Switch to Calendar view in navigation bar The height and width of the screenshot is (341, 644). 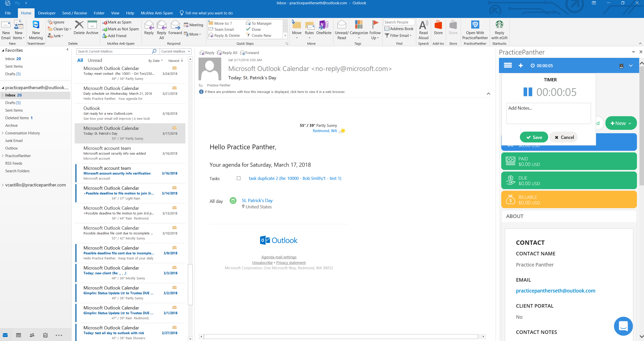click(18, 335)
